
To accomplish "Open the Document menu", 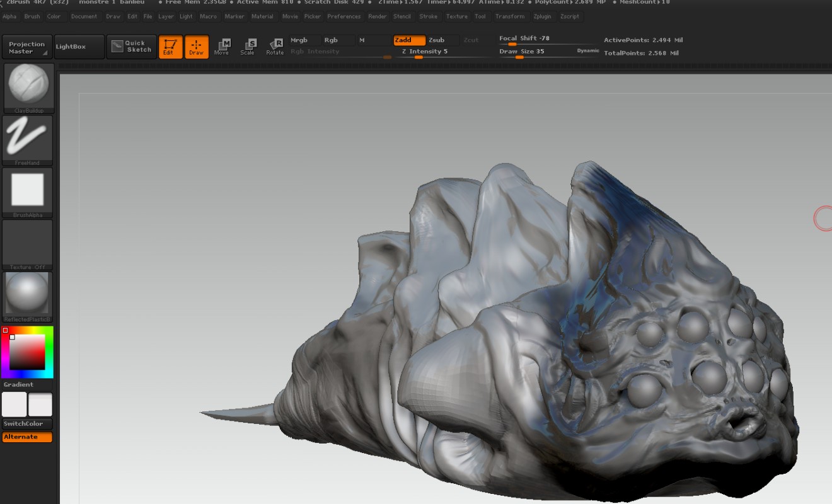I will pyautogui.click(x=84, y=16).
